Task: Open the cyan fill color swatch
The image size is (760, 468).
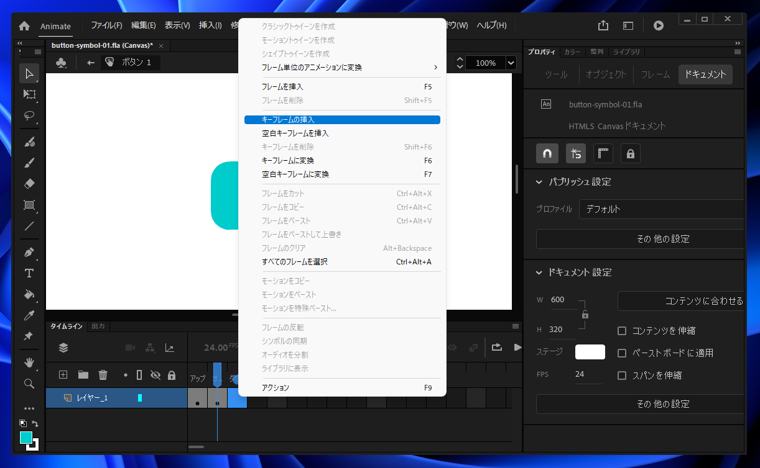Action: point(26,437)
